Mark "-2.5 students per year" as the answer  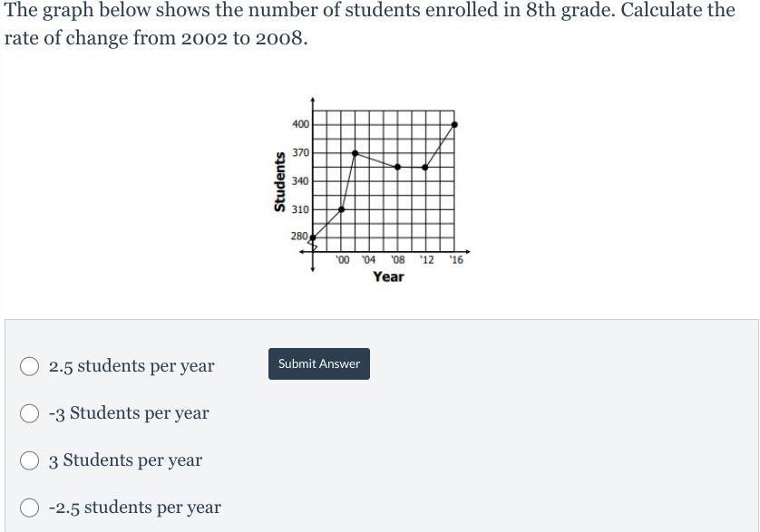click(30, 508)
